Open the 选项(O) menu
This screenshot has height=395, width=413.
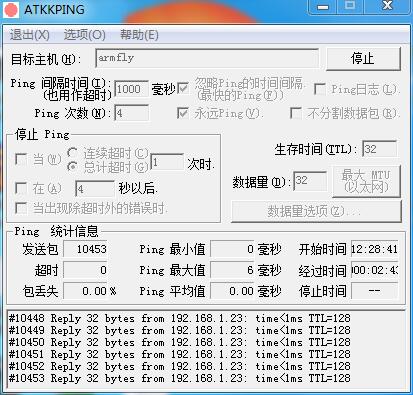click(x=84, y=35)
